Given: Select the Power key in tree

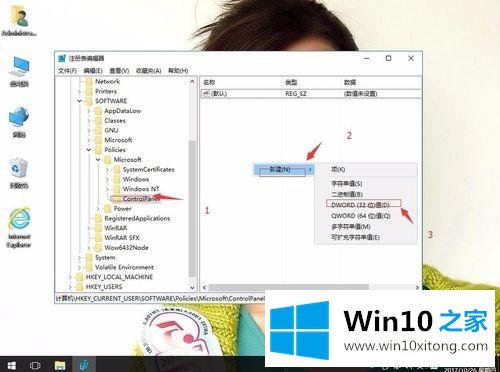Looking at the screenshot, I should 122,209.
